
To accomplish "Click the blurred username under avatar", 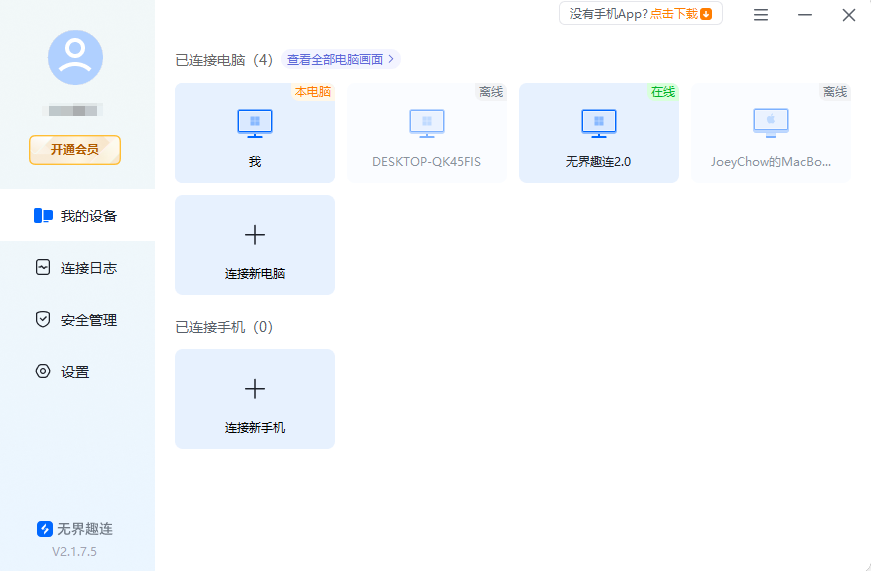I will coord(73,111).
